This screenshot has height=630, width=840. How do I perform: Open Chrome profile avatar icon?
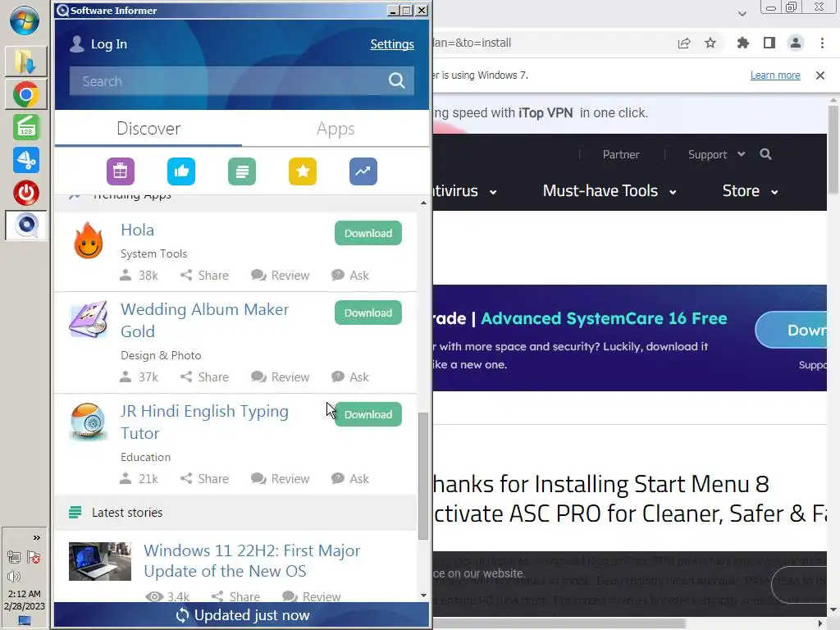(x=796, y=43)
